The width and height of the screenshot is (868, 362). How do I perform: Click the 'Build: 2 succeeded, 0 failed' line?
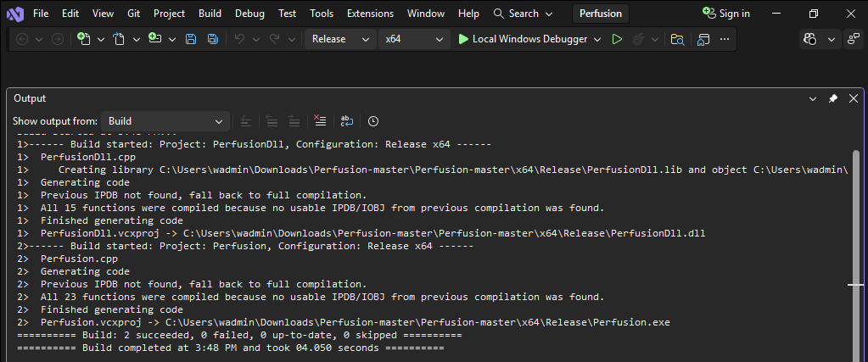[239, 335]
